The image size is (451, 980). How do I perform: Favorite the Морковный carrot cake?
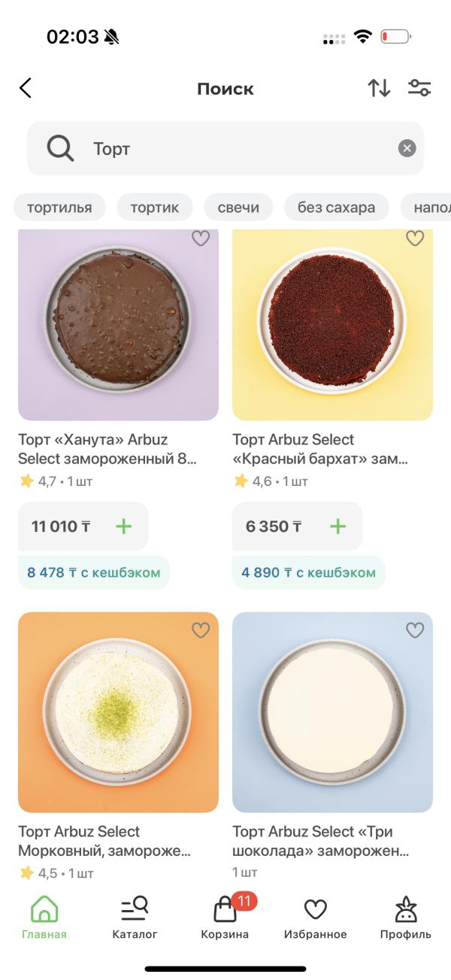click(x=201, y=630)
